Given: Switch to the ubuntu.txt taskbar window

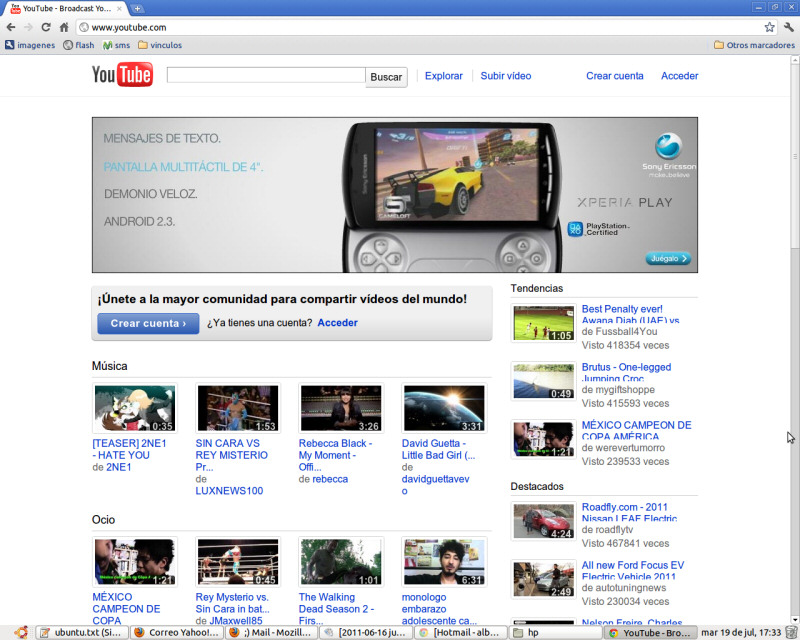Looking at the screenshot, I should [x=82, y=633].
